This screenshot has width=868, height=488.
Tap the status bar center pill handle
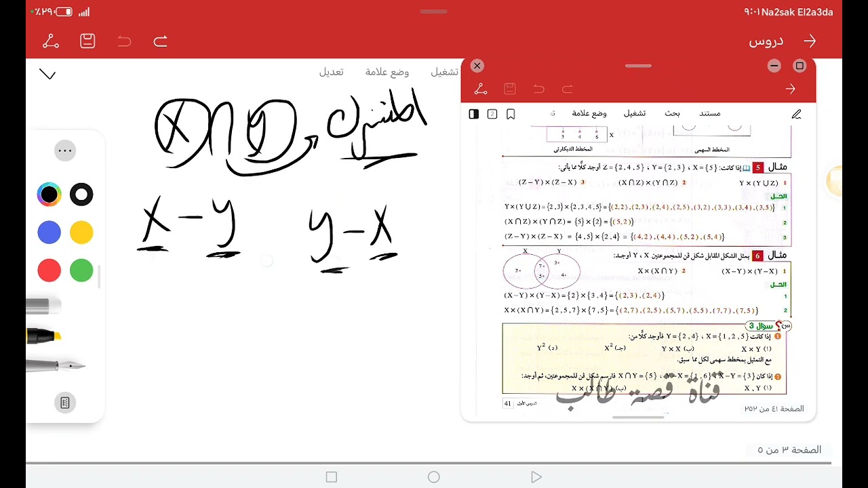pos(434,12)
